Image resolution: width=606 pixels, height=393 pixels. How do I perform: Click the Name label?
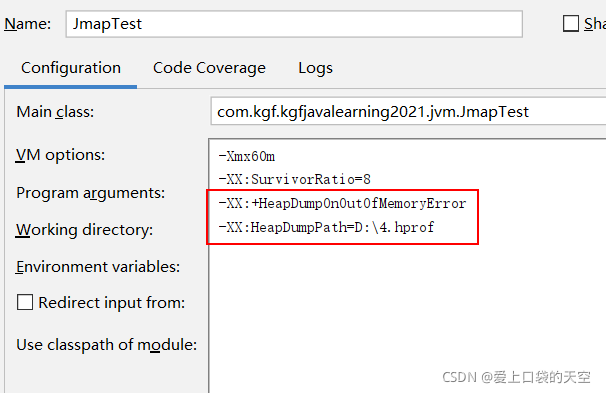tap(27, 24)
